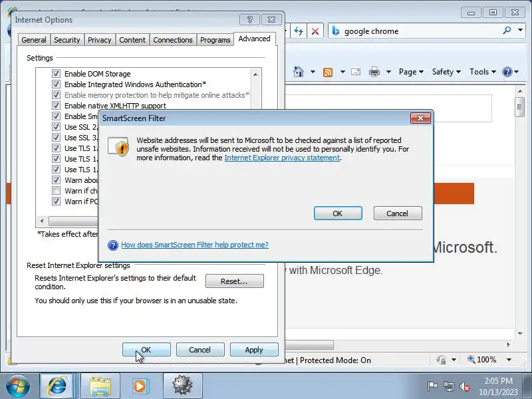Click the shield warning icon in SmartScreen dialog

pyautogui.click(x=118, y=146)
